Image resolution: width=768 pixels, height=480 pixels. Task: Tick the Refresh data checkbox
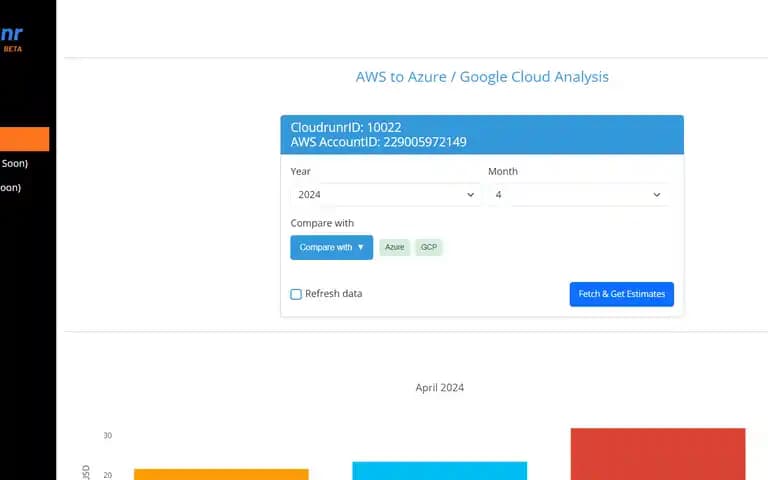(296, 294)
